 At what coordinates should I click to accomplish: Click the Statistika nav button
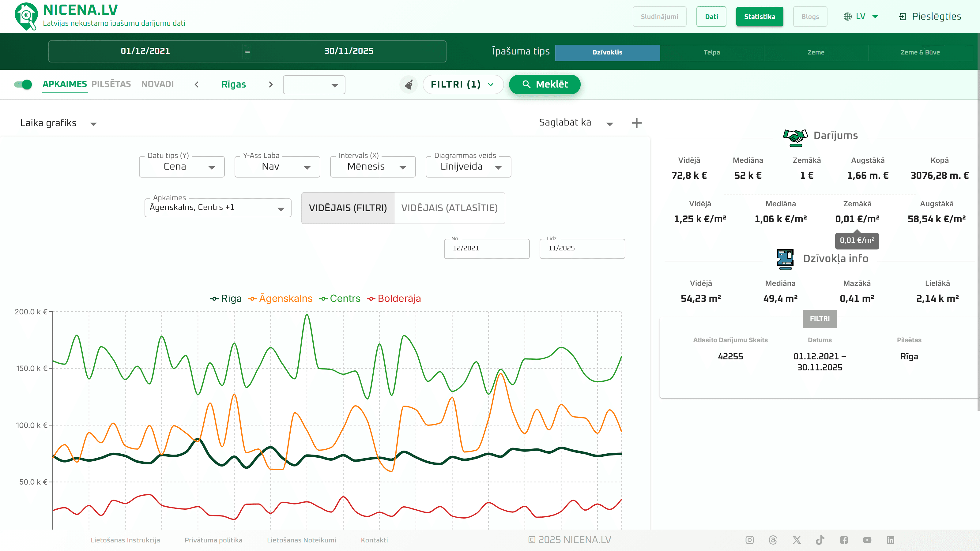759,17
